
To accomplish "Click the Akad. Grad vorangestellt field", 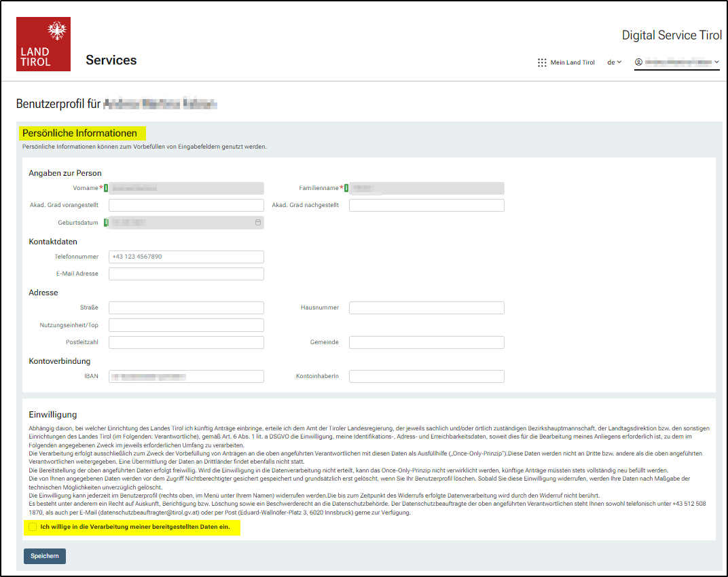I will tap(186, 205).
